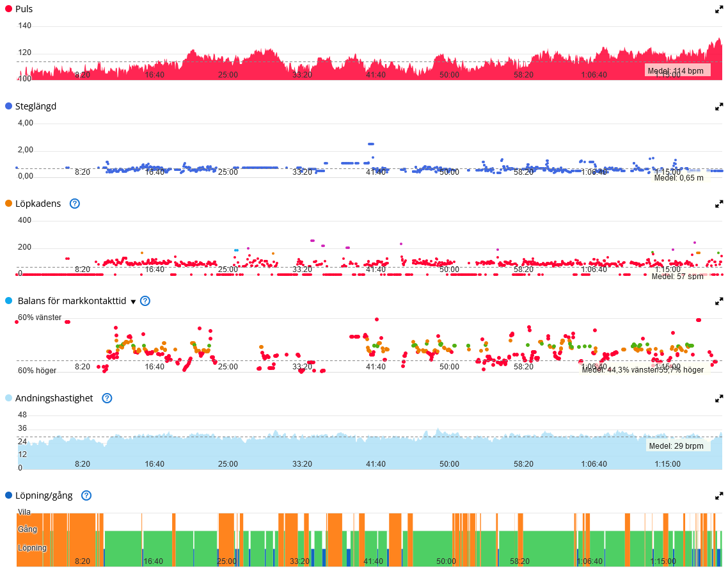Expand the Puls chart to full screen
The image size is (728, 571).
pos(718,10)
